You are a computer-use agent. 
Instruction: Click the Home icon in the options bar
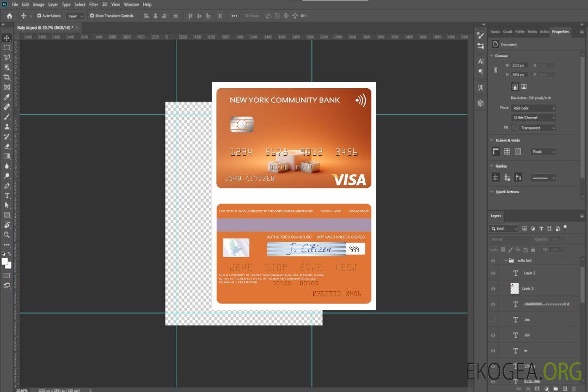click(x=9, y=16)
